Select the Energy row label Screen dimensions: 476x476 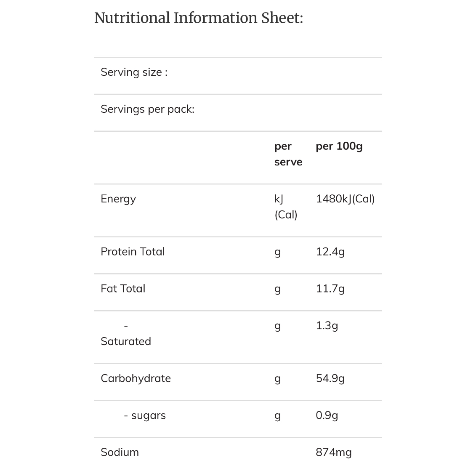coord(118,199)
